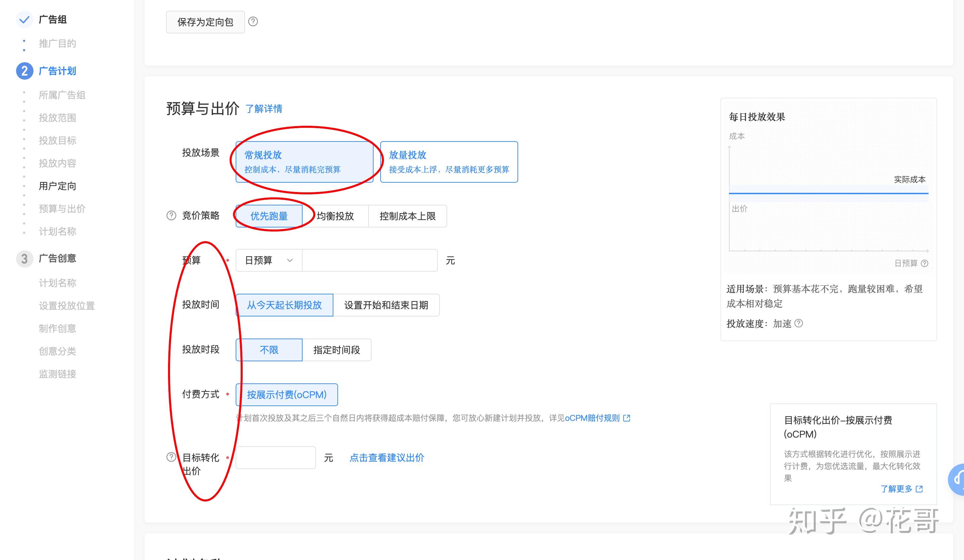Click 目标转化出价–按展示付费 (oCPM) heading
This screenshot has height=560, width=964.
pyautogui.click(x=838, y=427)
